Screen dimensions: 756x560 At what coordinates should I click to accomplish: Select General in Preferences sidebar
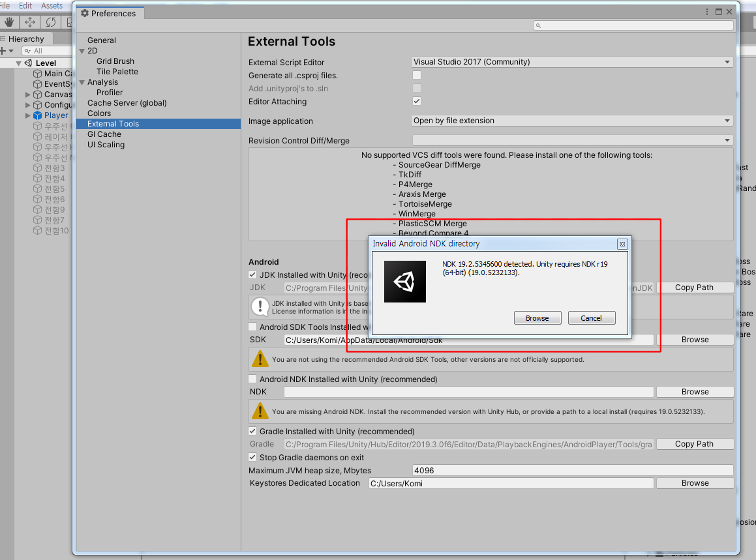point(102,40)
